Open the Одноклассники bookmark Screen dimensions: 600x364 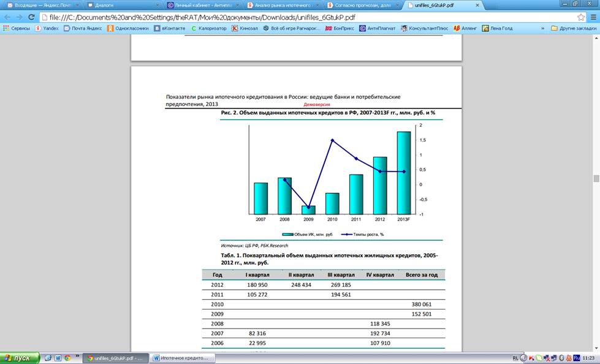128,28
